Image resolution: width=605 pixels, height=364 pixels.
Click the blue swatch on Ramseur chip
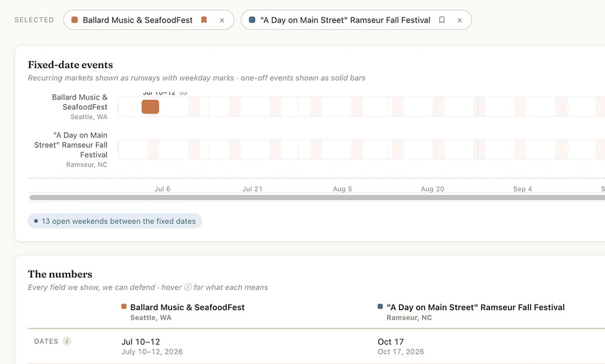click(x=252, y=20)
